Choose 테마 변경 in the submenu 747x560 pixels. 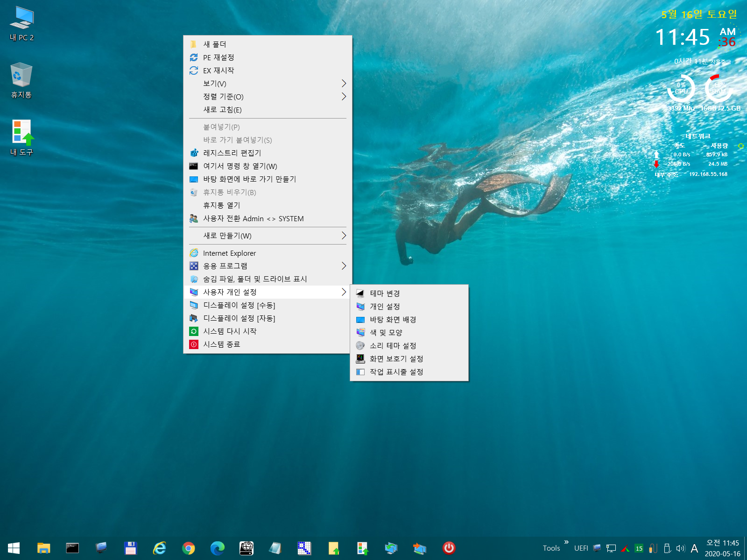coord(409,294)
